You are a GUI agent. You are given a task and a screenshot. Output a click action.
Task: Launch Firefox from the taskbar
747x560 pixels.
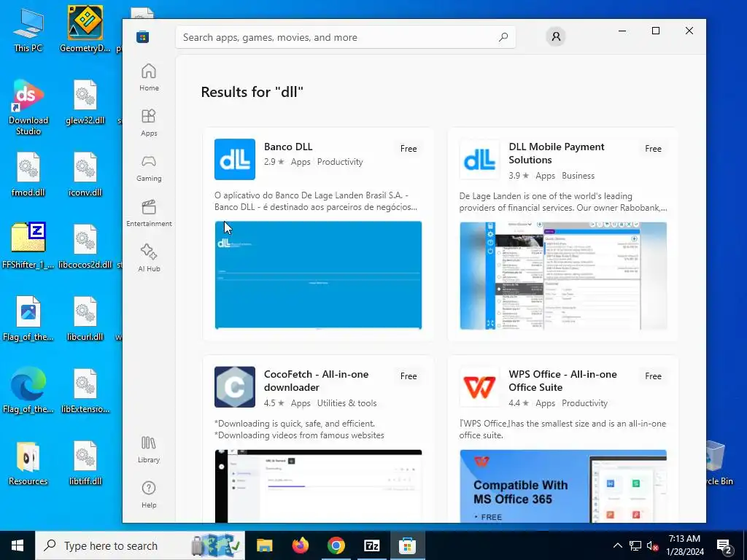tap(300, 545)
